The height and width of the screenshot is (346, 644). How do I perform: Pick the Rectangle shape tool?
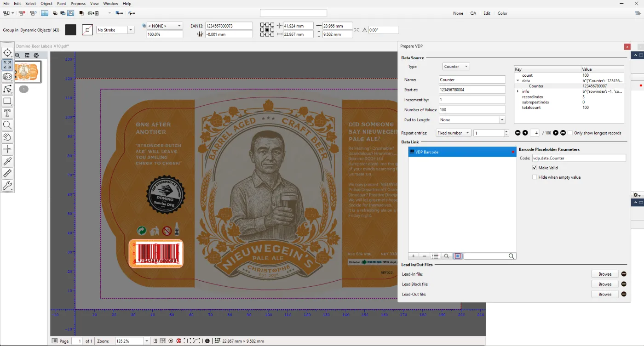tap(7, 101)
